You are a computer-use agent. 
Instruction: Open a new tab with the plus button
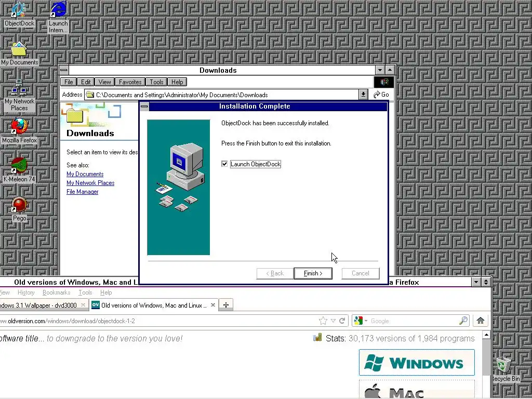click(226, 305)
